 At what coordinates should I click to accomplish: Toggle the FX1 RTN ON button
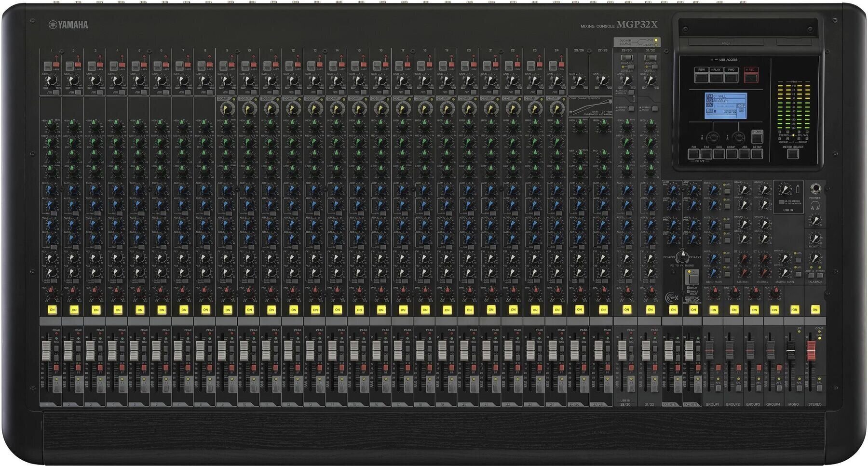tap(673, 309)
